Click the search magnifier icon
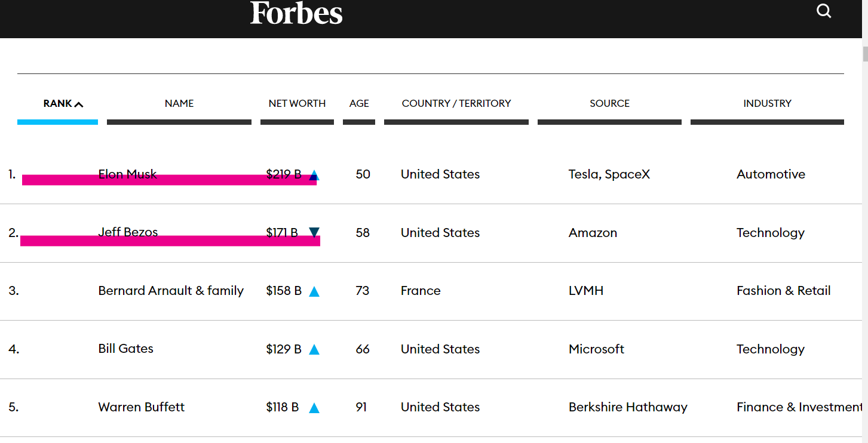868x443 pixels. [824, 11]
